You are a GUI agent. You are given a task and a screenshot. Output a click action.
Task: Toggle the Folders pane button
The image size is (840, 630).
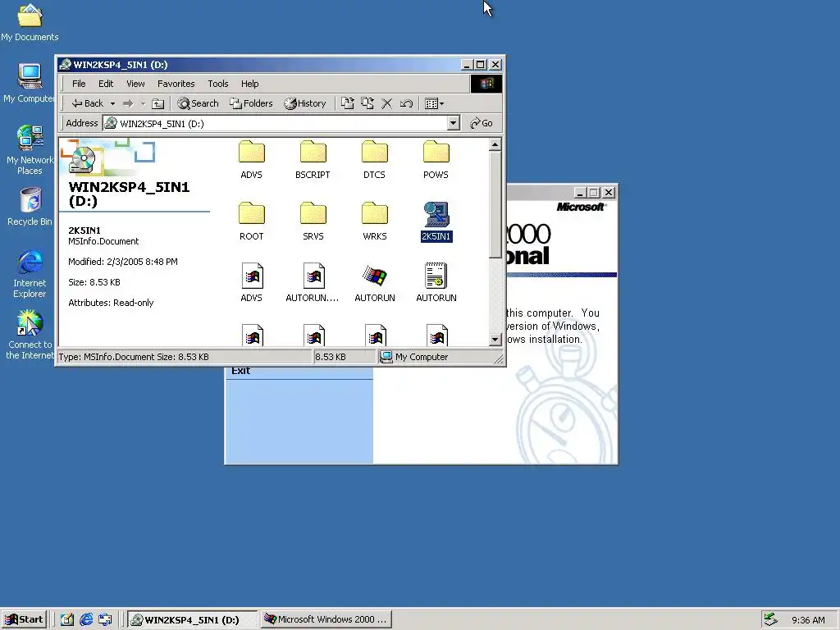(x=251, y=103)
